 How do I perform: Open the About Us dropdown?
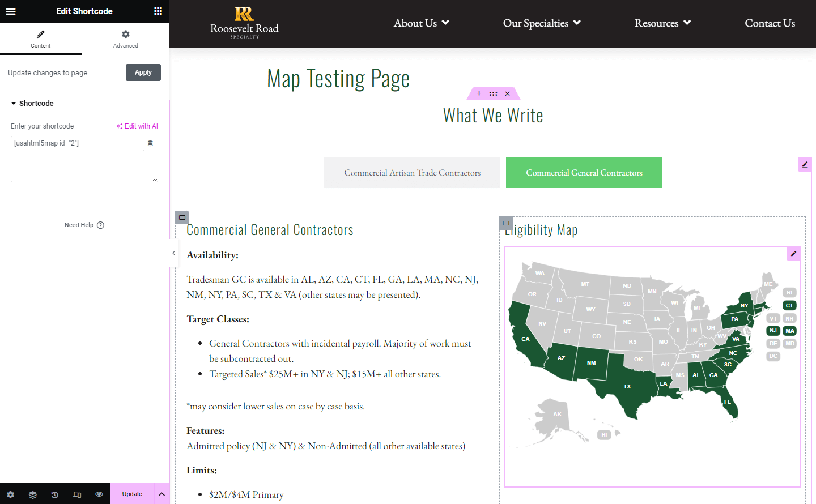(421, 23)
